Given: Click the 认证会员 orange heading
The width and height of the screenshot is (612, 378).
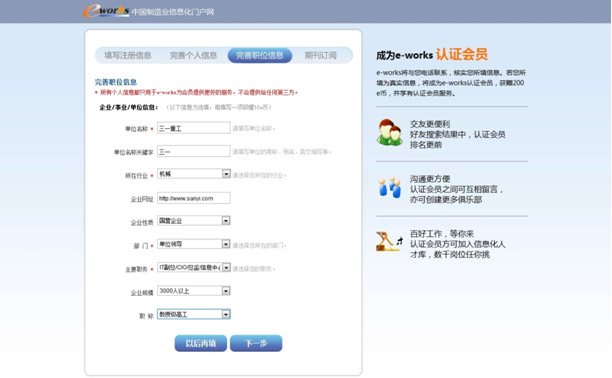Looking at the screenshot, I should point(462,54).
